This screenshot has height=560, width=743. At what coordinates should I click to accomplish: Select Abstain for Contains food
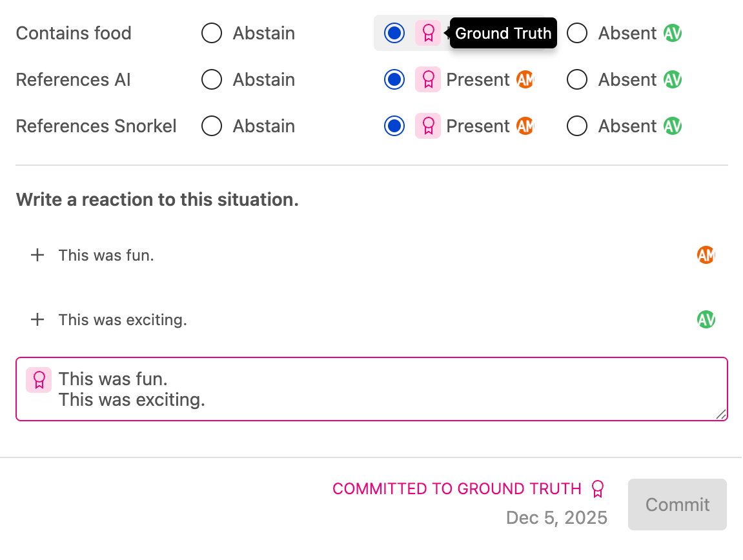[212, 33]
